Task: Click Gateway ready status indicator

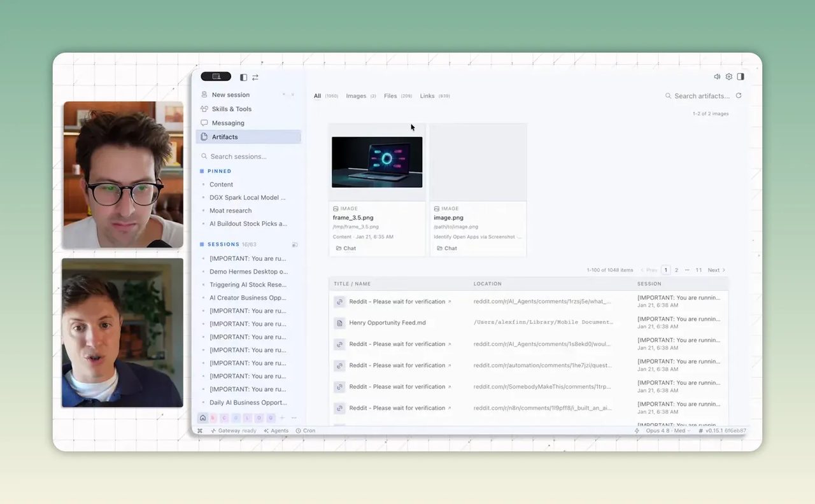Action: pyautogui.click(x=234, y=431)
